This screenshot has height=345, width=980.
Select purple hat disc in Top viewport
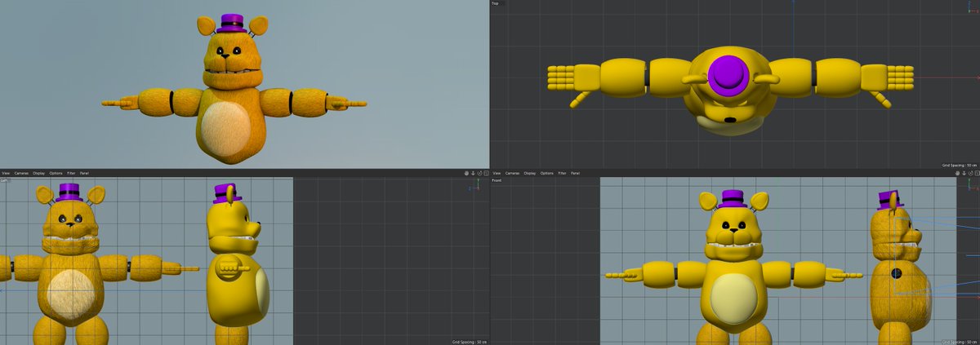coord(728,76)
